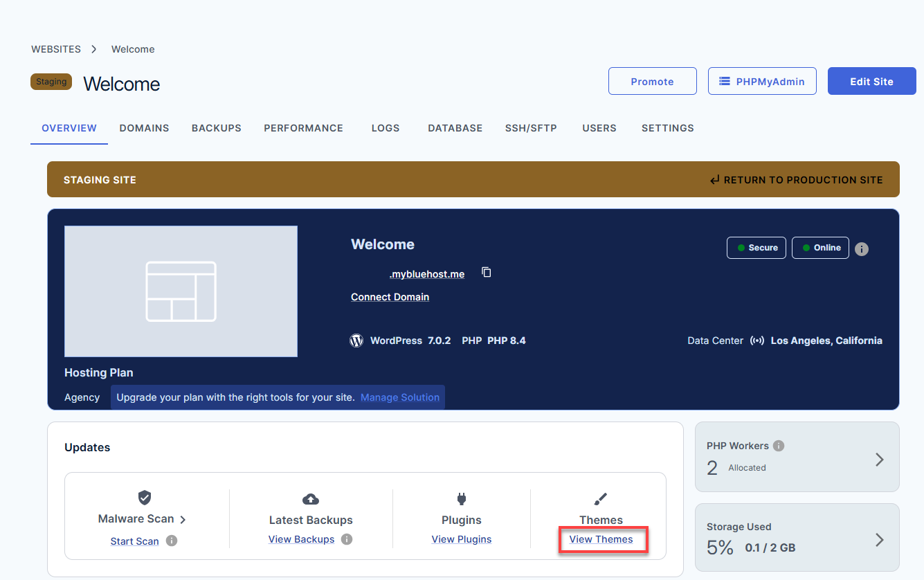Open the View Backups link
The width and height of the screenshot is (924, 580).
click(302, 539)
